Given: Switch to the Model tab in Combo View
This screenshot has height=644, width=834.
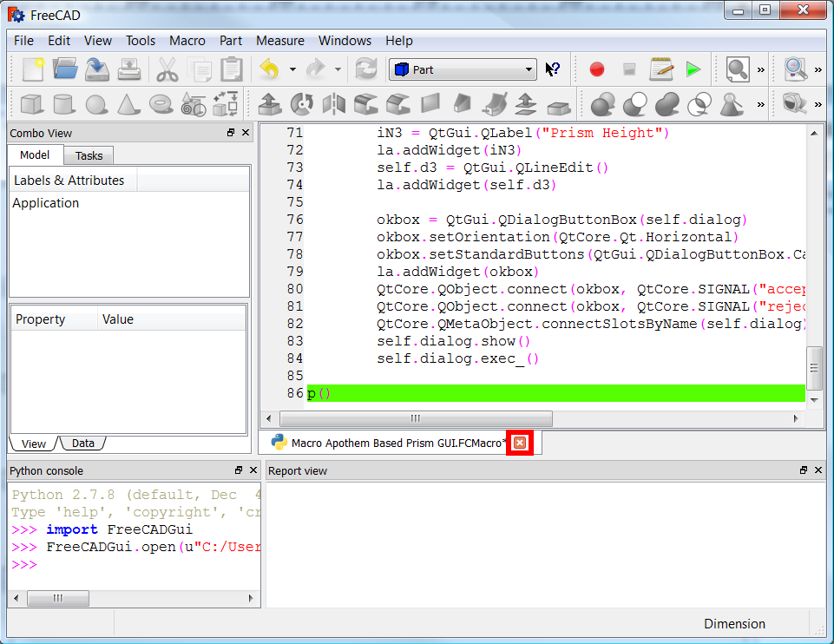Looking at the screenshot, I should coord(35,154).
